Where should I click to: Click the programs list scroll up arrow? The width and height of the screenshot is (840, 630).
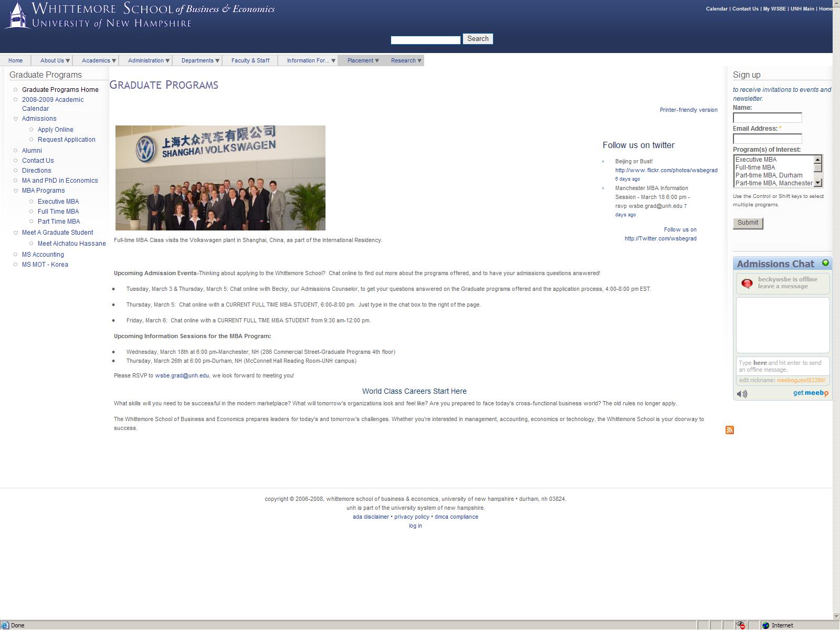pyautogui.click(x=818, y=159)
